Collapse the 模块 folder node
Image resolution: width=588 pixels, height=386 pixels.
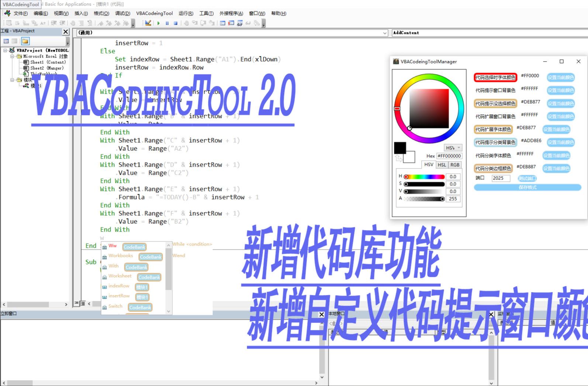pyautogui.click(x=12, y=80)
